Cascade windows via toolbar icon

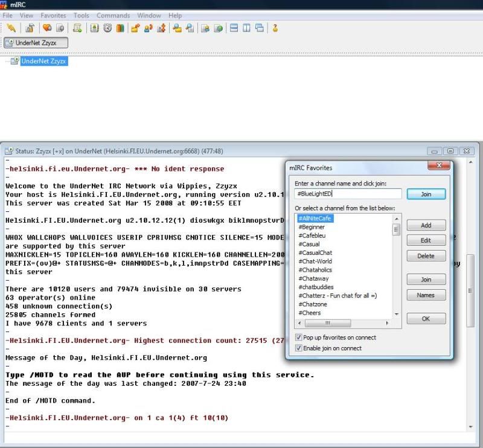(x=260, y=28)
